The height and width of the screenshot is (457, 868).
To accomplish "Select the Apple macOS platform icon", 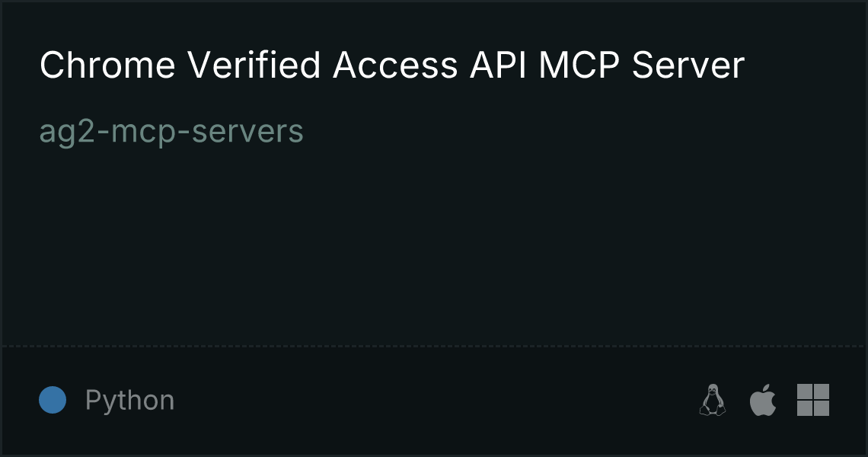I will click(763, 400).
